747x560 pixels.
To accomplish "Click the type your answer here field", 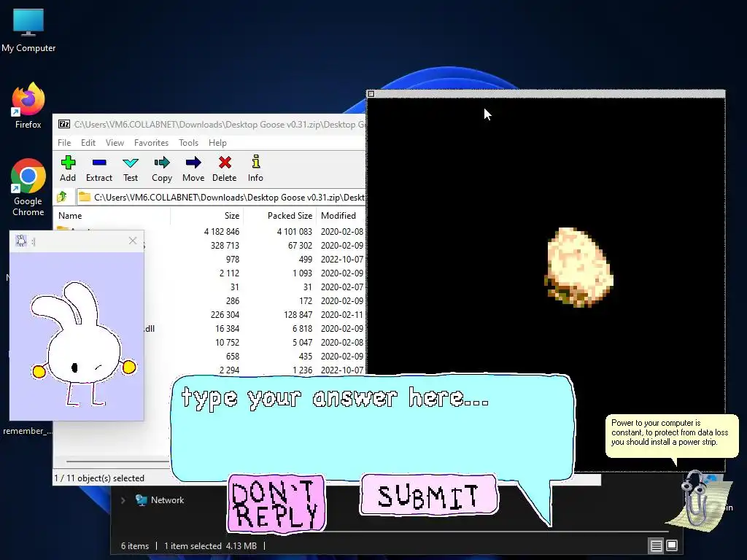I will click(x=373, y=427).
